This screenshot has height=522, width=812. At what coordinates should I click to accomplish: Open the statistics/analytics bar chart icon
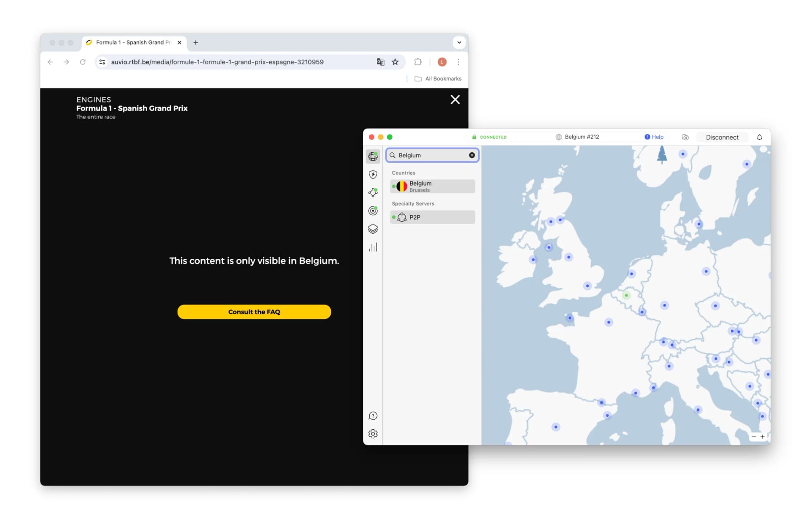coord(373,247)
